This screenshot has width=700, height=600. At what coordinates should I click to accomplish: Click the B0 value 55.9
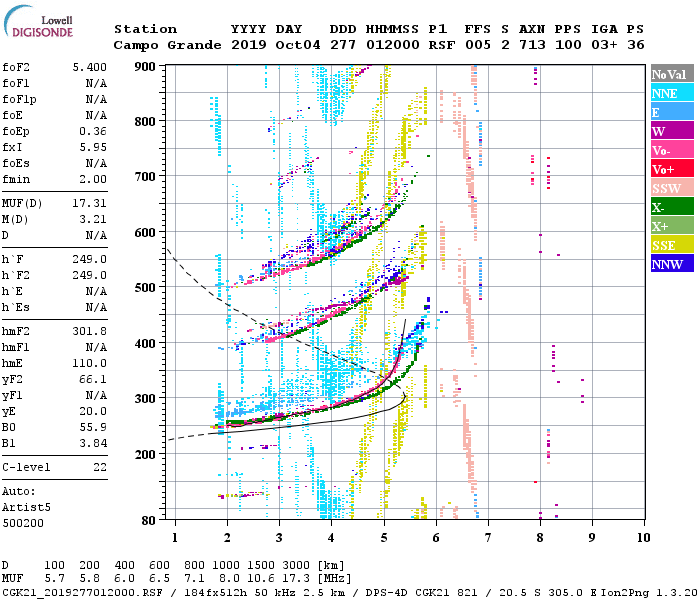[93, 427]
